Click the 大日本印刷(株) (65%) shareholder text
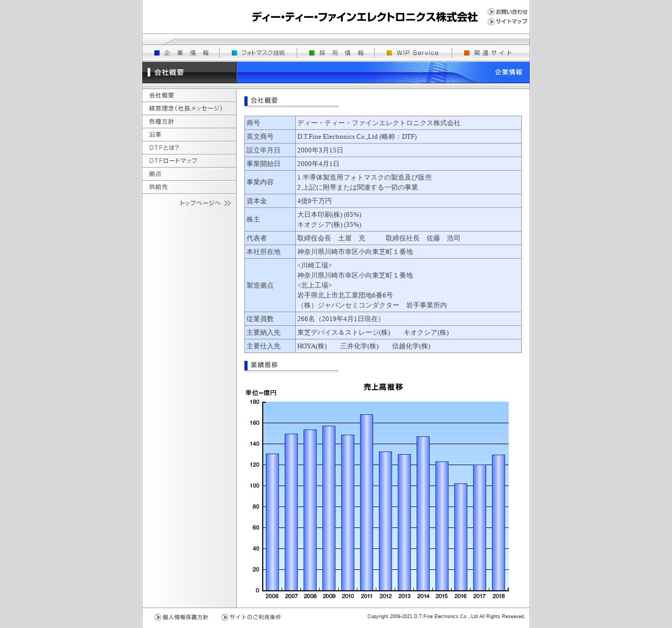Viewport: 672px width, 628px height. click(x=329, y=215)
